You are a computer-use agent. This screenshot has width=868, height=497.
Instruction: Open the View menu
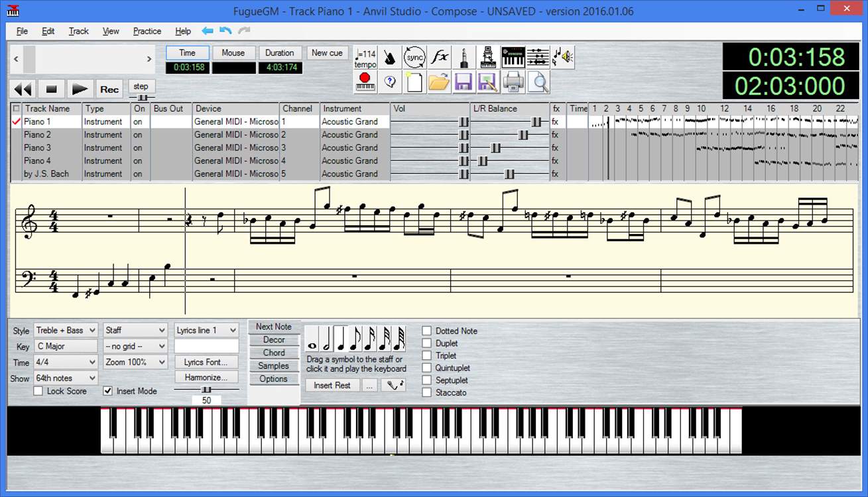click(111, 31)
